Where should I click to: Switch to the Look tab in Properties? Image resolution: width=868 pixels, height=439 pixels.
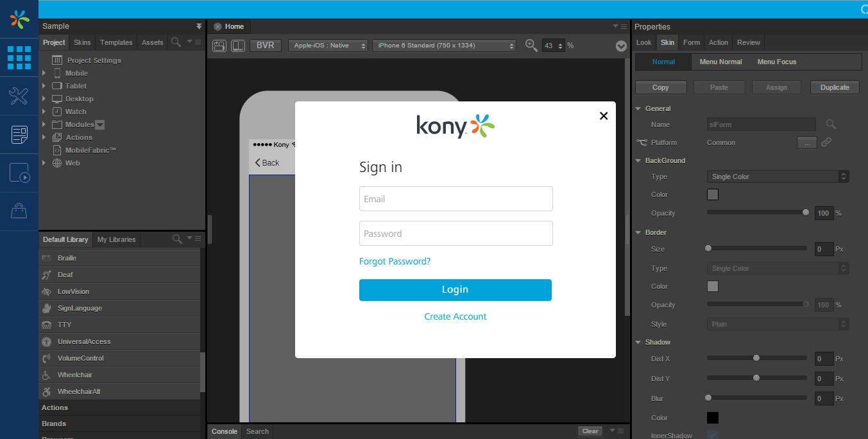[x=644, y=42]
